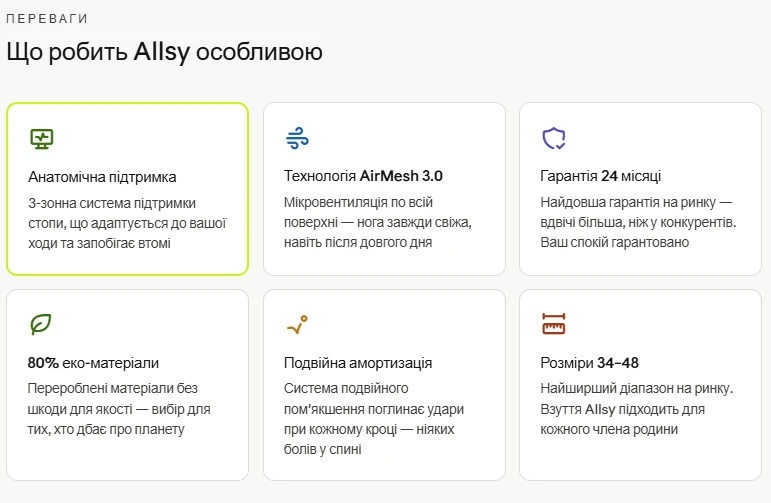Click heading 'Що робить Allsy особливою'
Viewport: 771px width, 503px height.
point(165,52)
